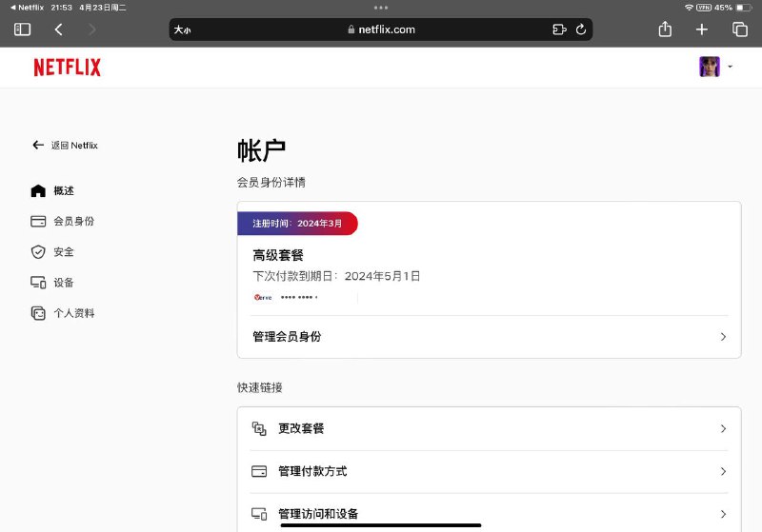Click the home icon beside 概述
Image resolution: width=762 pixels, height=532 pixels.
pyautogui.click(x=38, y=190)
